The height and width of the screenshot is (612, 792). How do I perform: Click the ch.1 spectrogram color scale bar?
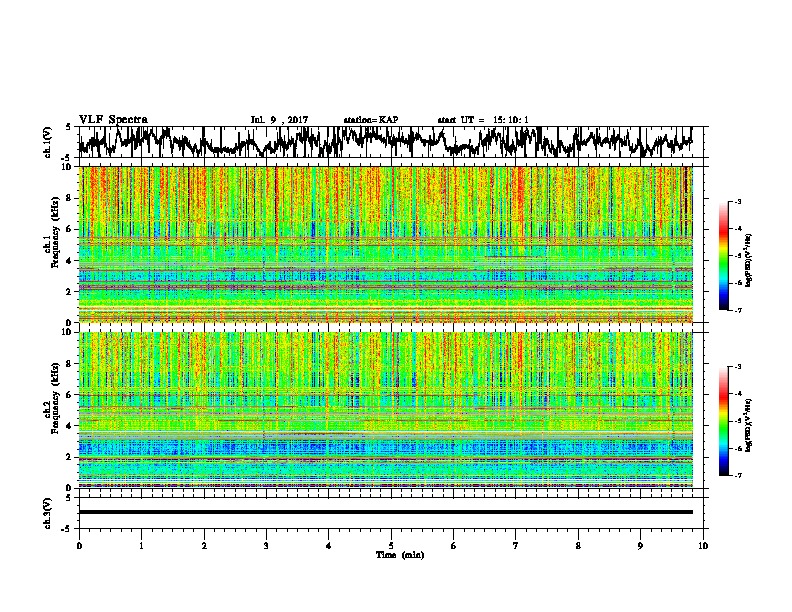coord(723,256)
